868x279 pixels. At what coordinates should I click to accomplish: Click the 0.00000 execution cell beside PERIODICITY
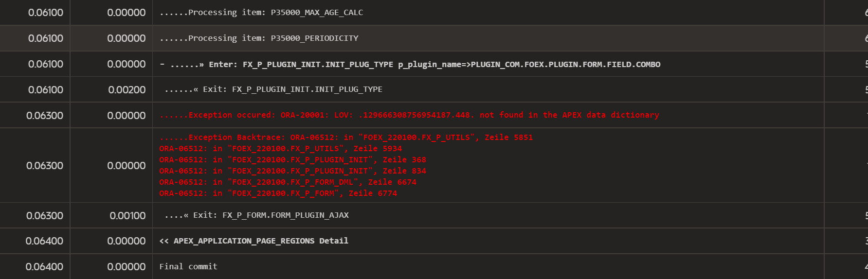coord(127,38)
